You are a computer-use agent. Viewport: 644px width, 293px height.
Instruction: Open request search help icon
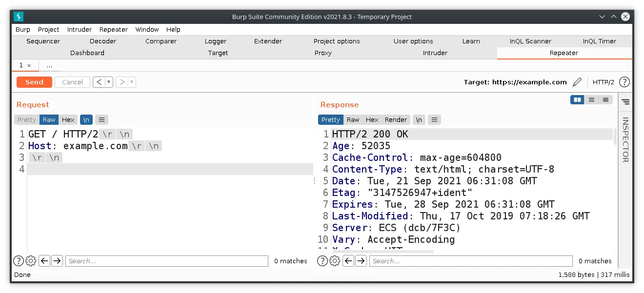19,261
